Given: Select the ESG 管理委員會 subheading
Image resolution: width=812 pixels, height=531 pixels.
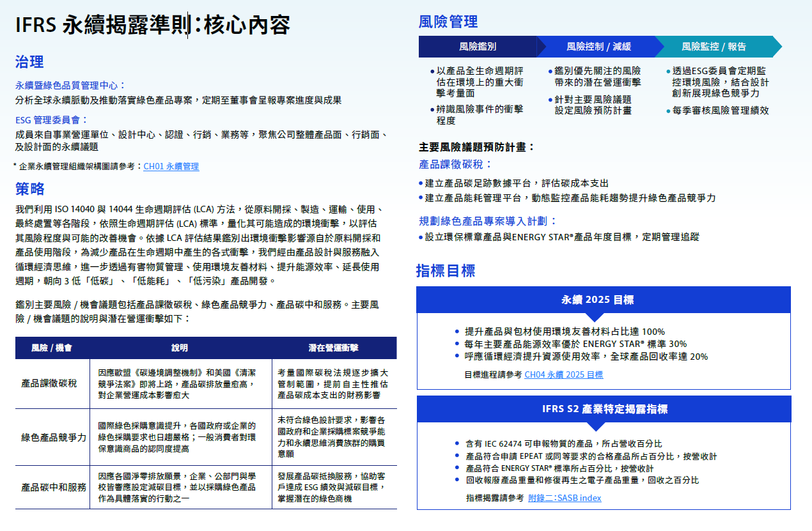Looking at the screenshot, I should (52, 119).
